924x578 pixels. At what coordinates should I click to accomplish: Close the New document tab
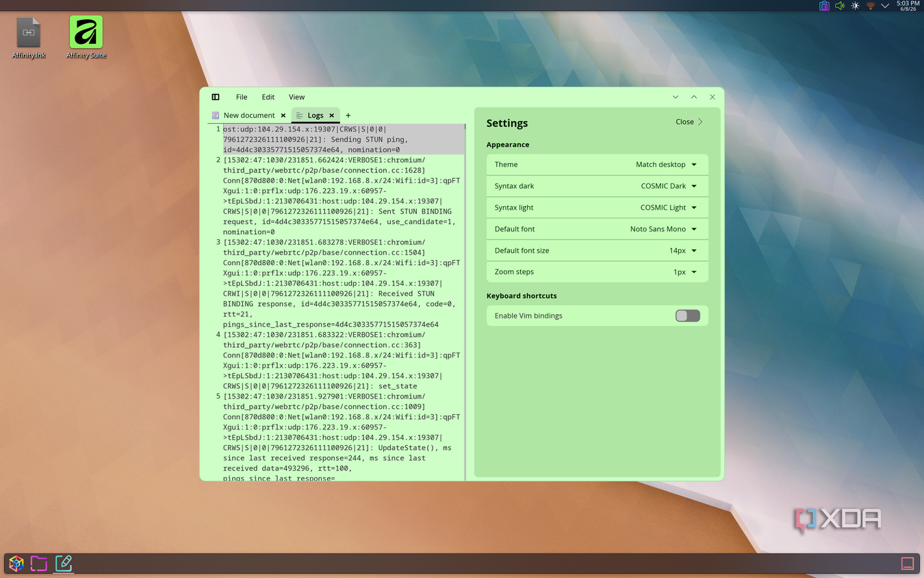[x=283, y=116]
